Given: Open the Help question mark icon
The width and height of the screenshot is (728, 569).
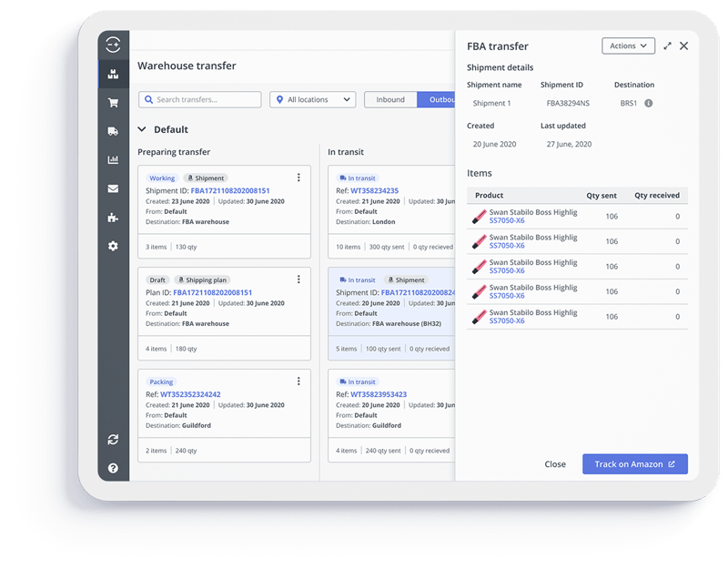Looking at the screenshot, I should point(113,468).
